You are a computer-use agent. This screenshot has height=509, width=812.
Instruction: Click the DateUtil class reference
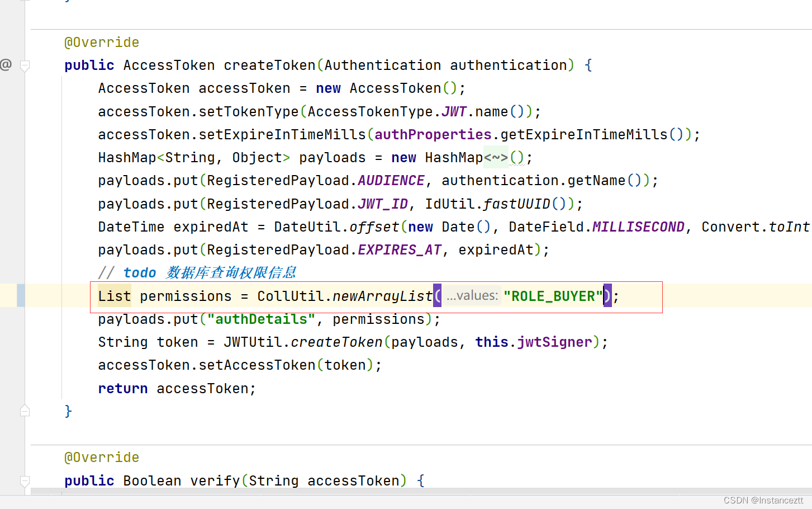307,227
